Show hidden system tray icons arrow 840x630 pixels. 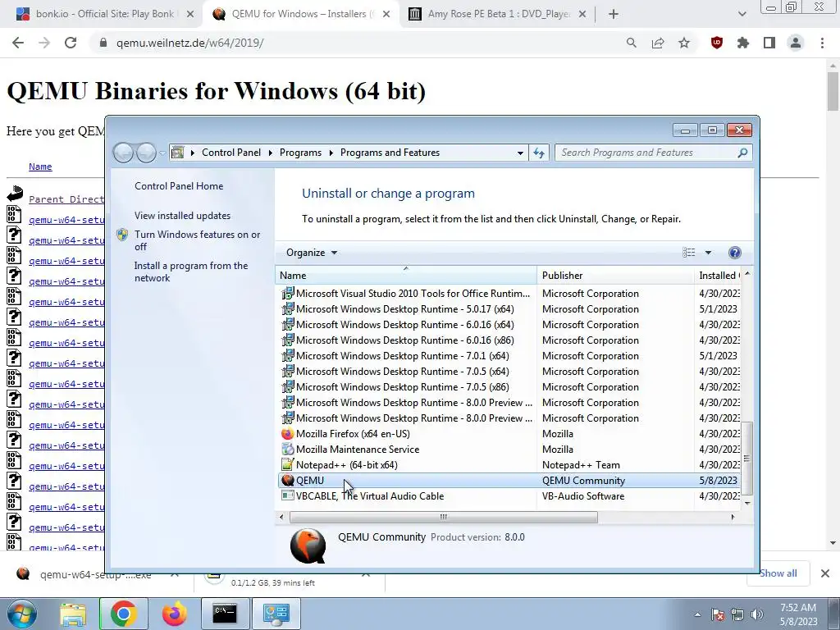tap(697, 614)
